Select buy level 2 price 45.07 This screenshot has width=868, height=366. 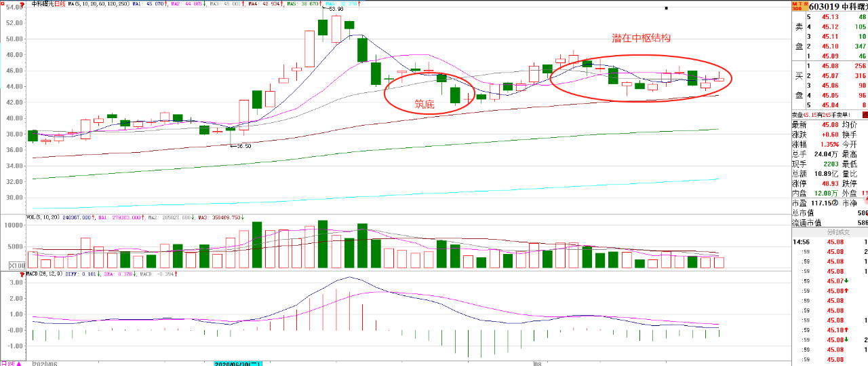pos(830,75)
